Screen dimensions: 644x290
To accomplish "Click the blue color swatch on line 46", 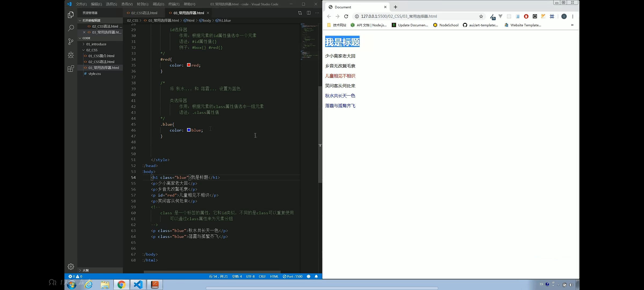I will tap(189, 130).
